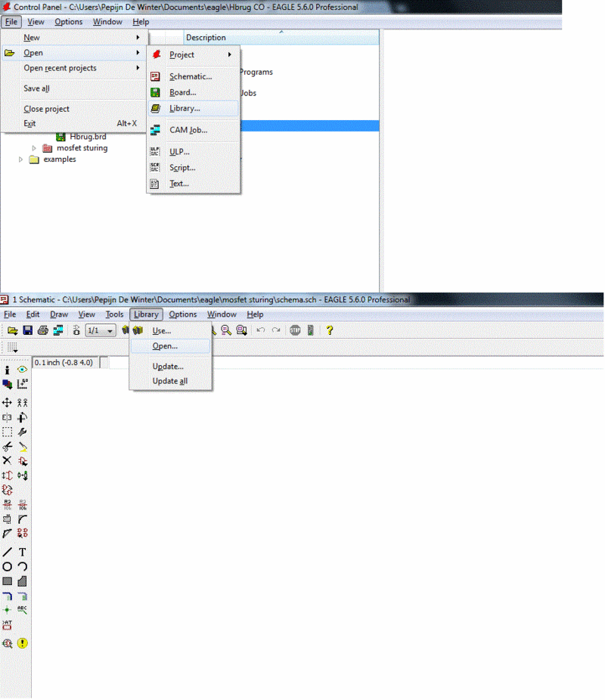605x700 pixels.
Task: Select the Split tool
Action: click(7, 534)
